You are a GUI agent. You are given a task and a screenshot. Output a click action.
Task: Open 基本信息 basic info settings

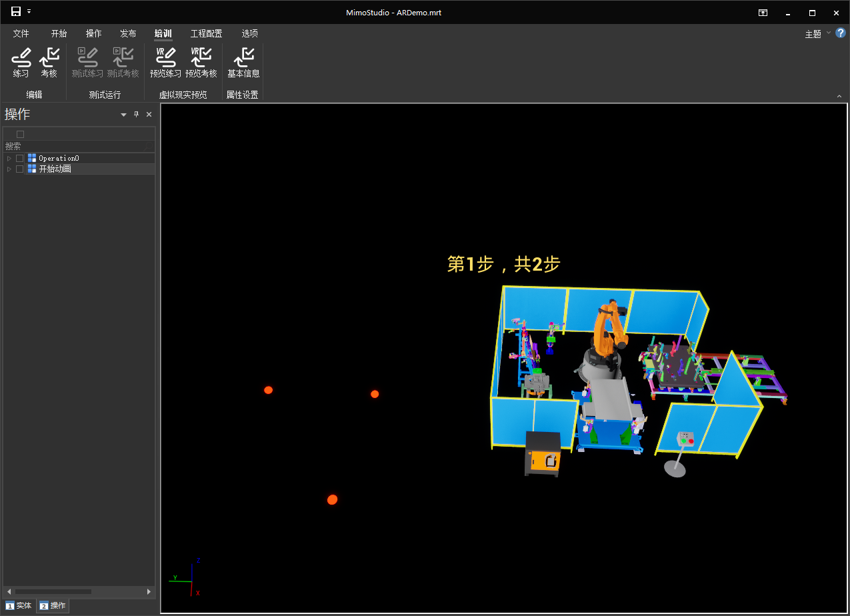(x=243, y=63)
